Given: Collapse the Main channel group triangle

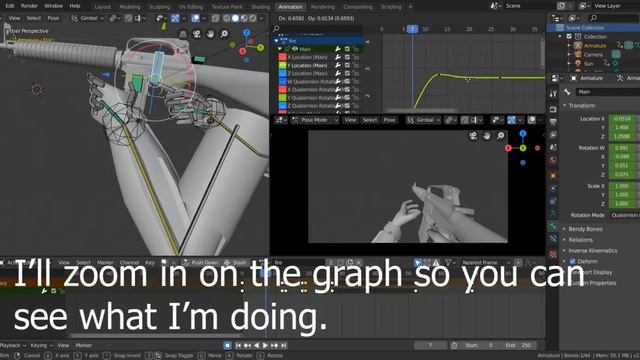Looking at the screenshot, I should click(x=280, y=49).
